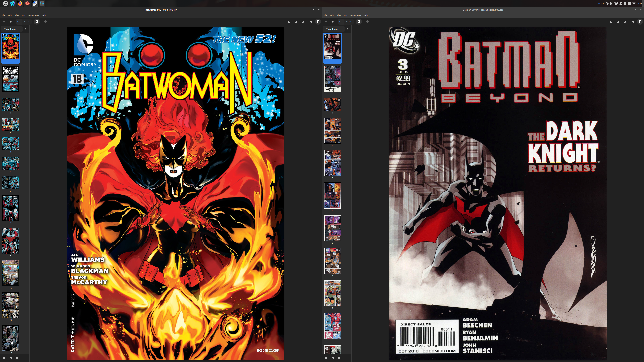Open Firefox from the top panel

pos(20,3)
